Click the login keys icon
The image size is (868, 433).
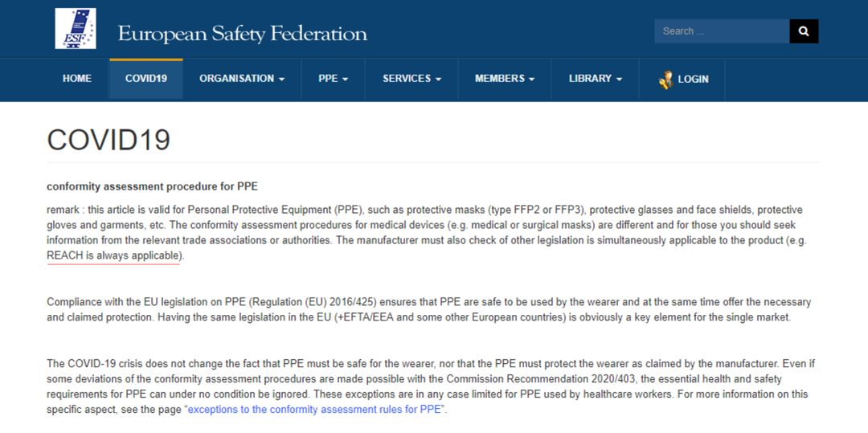coord(665,79)
